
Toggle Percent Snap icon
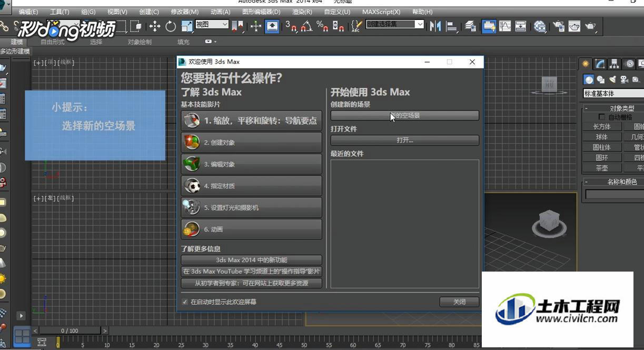[322, 26]
